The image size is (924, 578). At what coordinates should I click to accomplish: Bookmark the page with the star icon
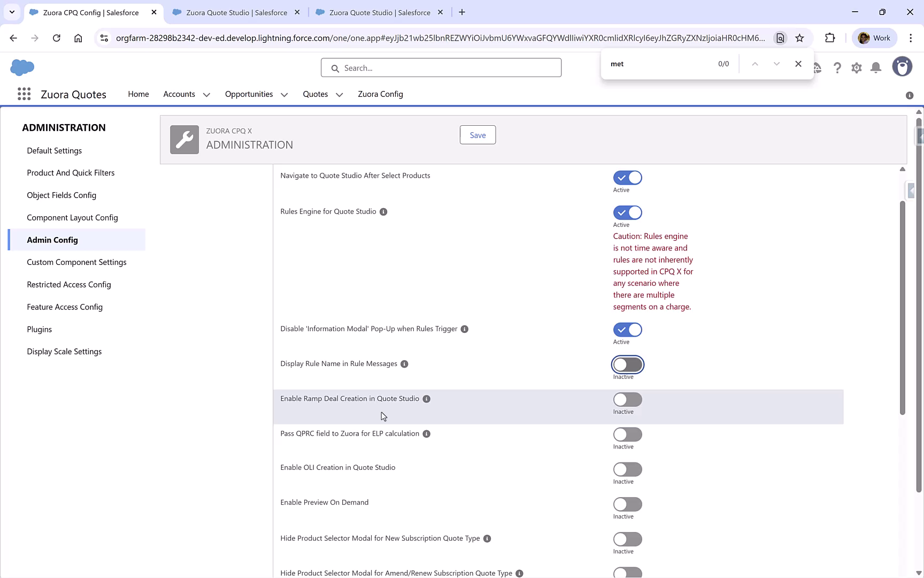pos(800,38)
